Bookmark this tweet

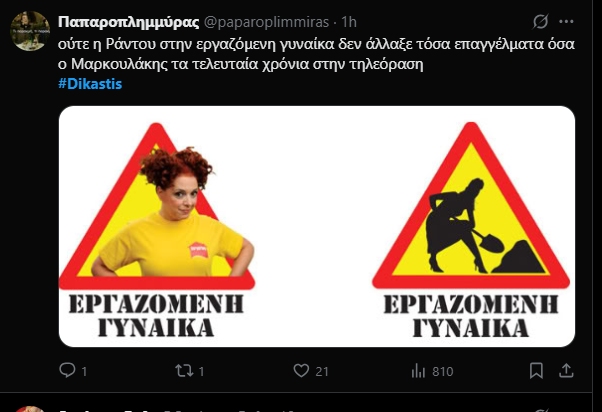tap(536, 371)
